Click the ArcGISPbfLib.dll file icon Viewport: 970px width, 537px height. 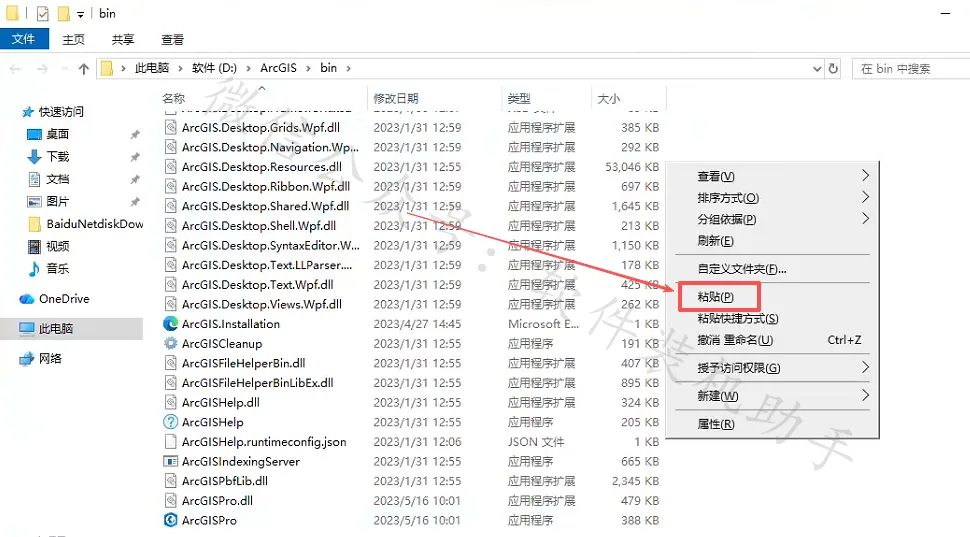(x=170, y=481)
